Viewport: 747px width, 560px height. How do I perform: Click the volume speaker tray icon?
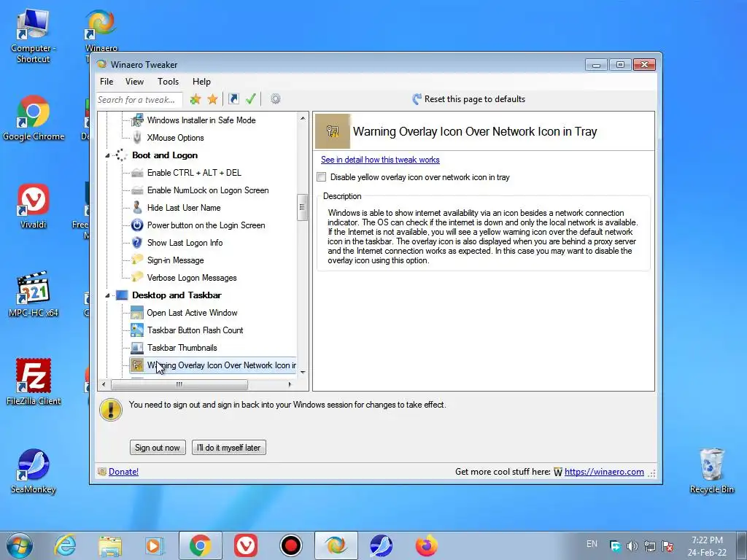click(632, 546)
